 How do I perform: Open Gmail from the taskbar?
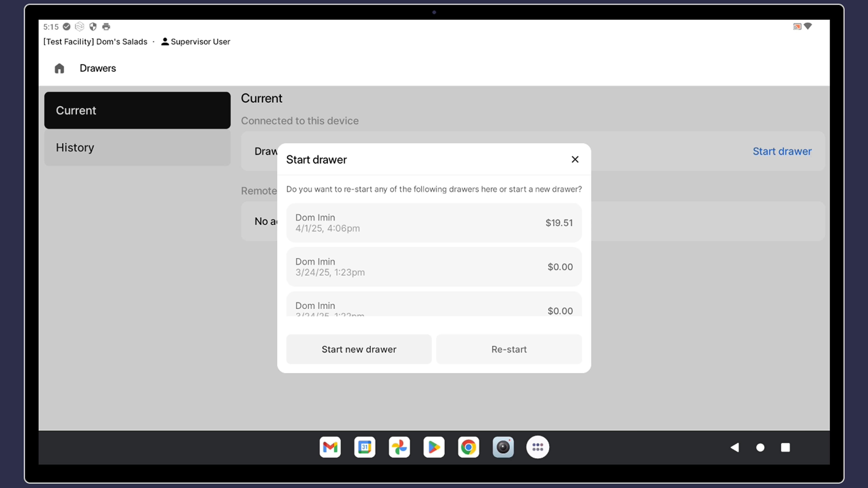(330, 447)
